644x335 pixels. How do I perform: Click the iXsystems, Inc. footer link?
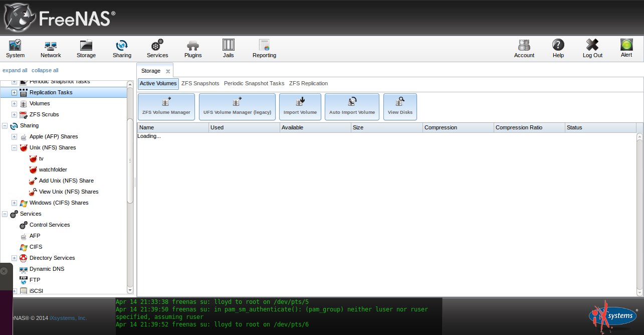coord(68,318)
